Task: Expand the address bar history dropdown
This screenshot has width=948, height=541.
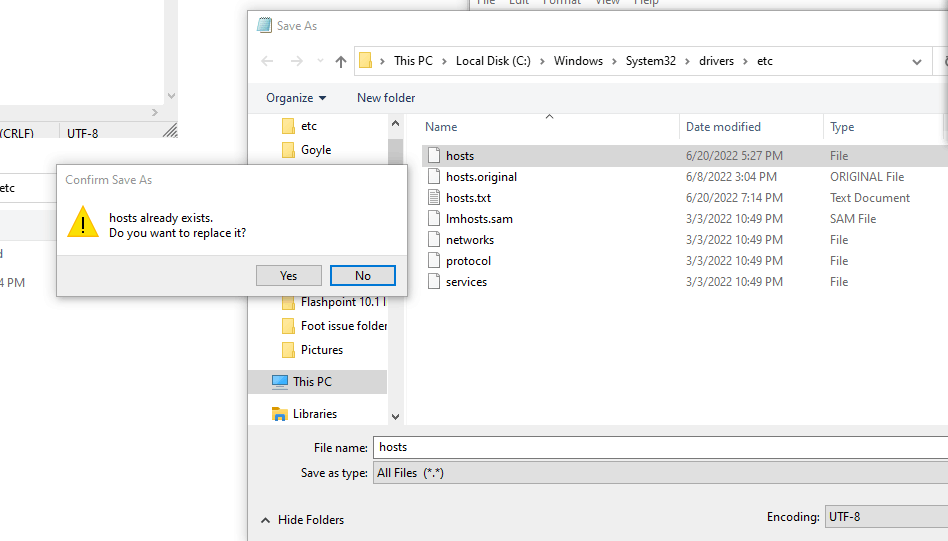Action: click(x=917, y=62)
